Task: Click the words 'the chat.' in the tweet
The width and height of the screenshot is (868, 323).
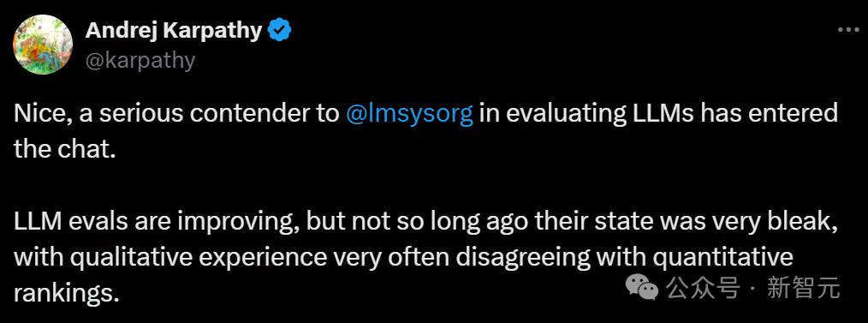Action: point(65,148)
